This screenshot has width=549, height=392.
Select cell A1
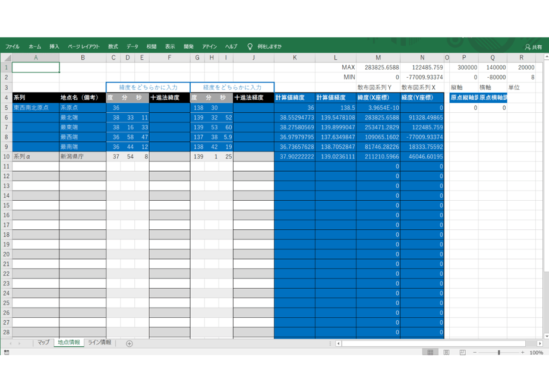tap(36, 67)
